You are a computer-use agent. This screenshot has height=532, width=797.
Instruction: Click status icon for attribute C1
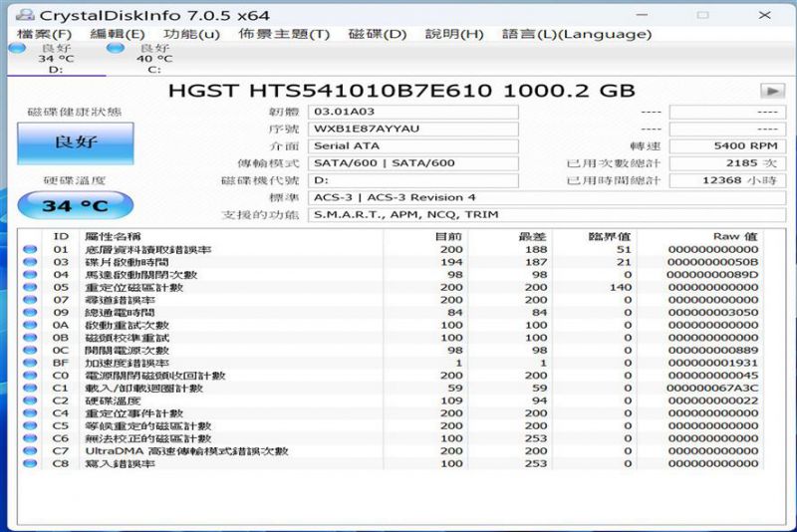pos(30,389)
